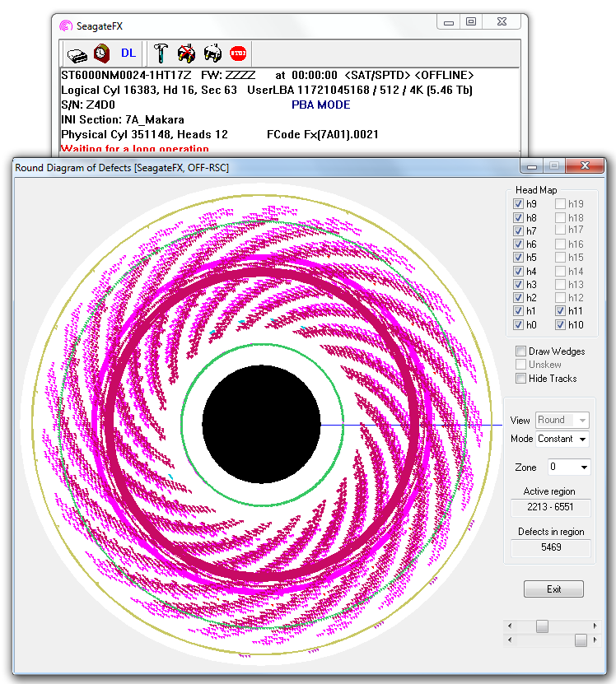Close the Round Diagram of Defects window

coord(585,165)
